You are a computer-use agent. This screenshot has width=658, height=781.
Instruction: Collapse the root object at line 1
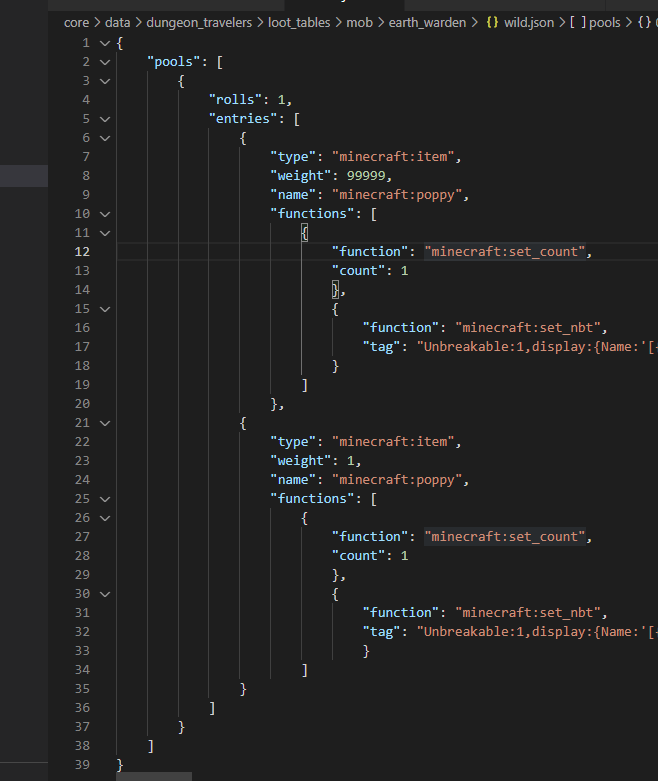click(106, 43)
